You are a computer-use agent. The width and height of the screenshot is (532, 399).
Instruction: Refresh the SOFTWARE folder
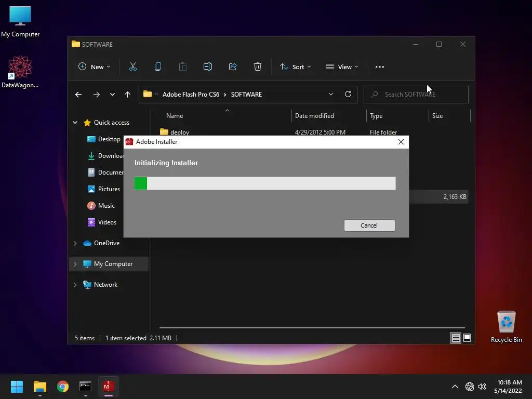(348, 95)
